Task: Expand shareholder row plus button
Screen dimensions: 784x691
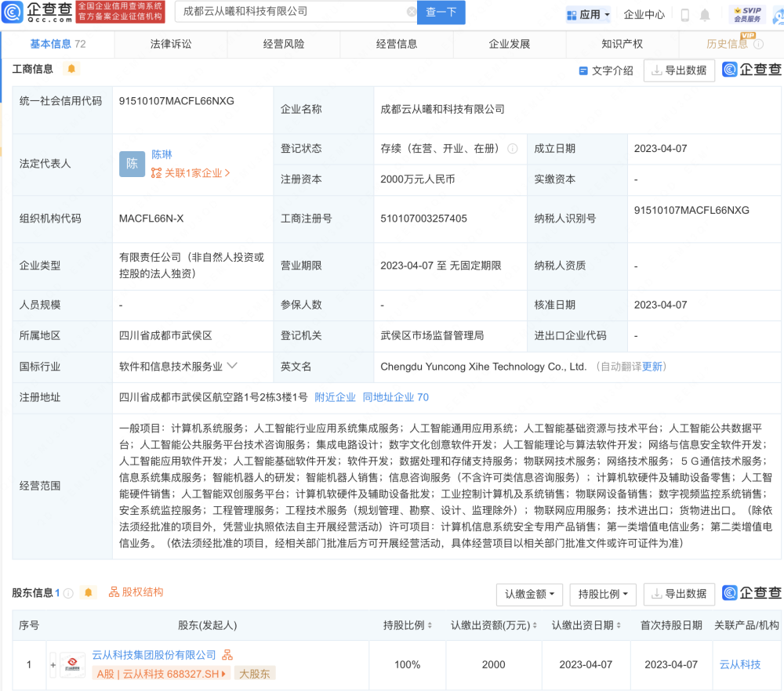Action: (x=53, y=665)
